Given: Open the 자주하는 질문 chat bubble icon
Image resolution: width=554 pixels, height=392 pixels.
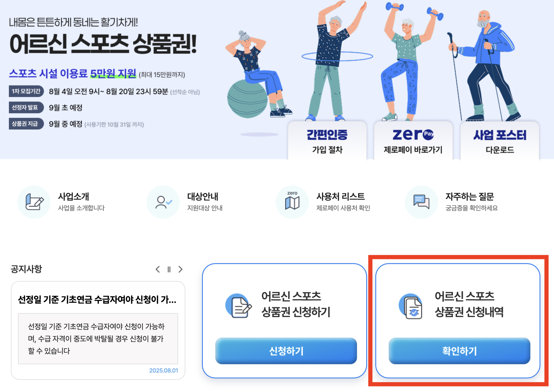Looking at the screenshot, I should (x=421, y=202).
